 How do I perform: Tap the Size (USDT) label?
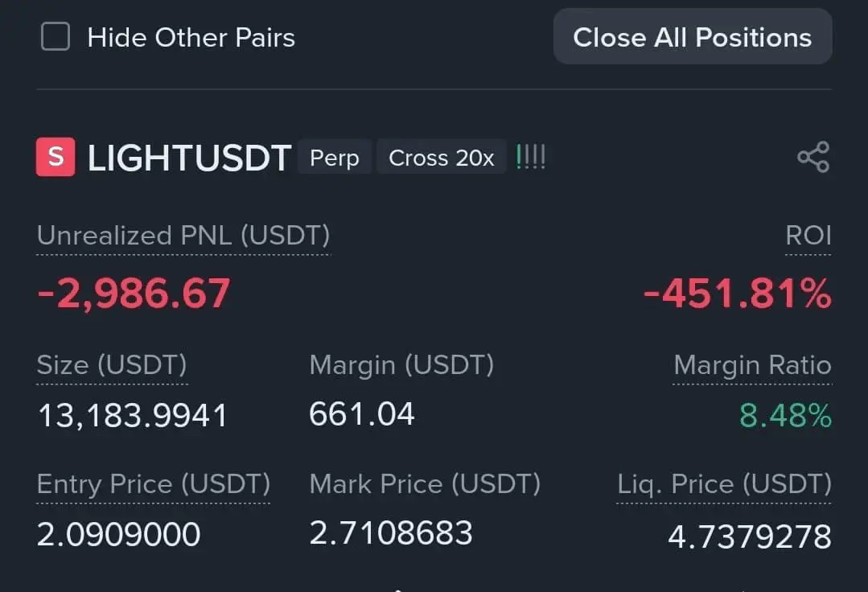pos(112,365)
